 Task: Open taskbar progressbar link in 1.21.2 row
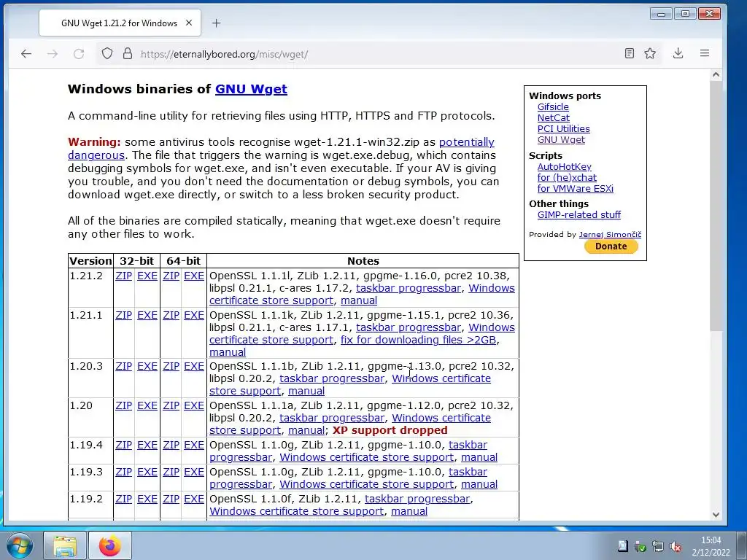tap(409, 288)
